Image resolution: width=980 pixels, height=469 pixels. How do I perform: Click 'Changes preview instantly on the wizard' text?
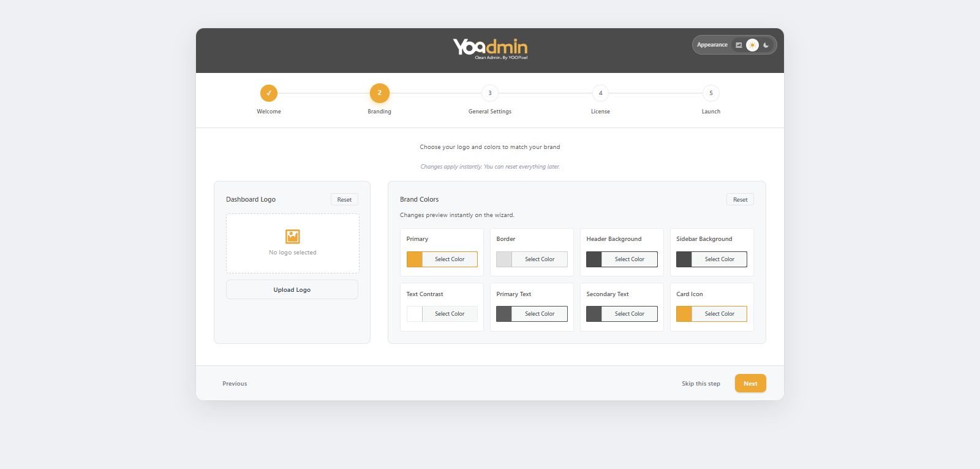pyautogui.click(x=457, y=215)
